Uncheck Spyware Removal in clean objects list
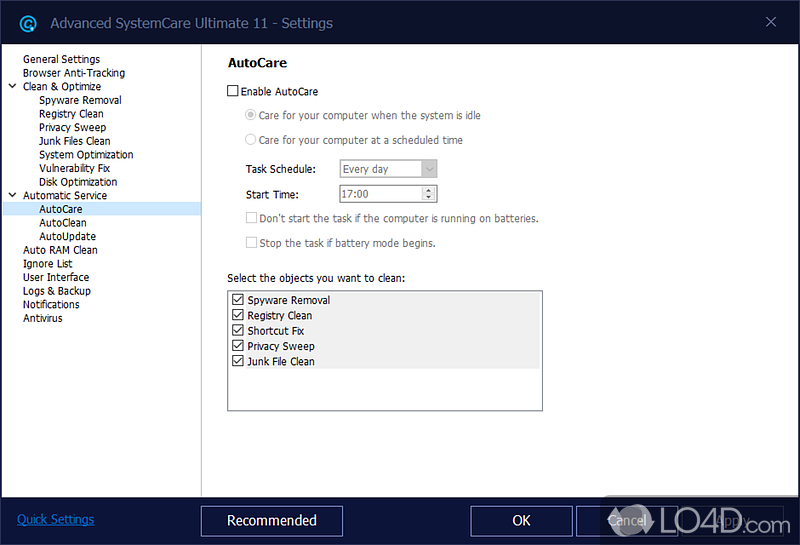800x545 pixels. 238,300
